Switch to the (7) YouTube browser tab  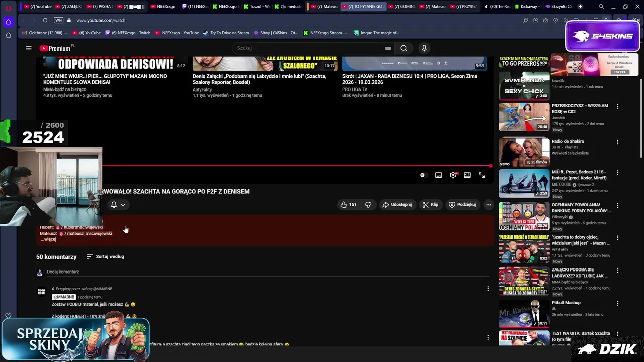click(37, 7)
